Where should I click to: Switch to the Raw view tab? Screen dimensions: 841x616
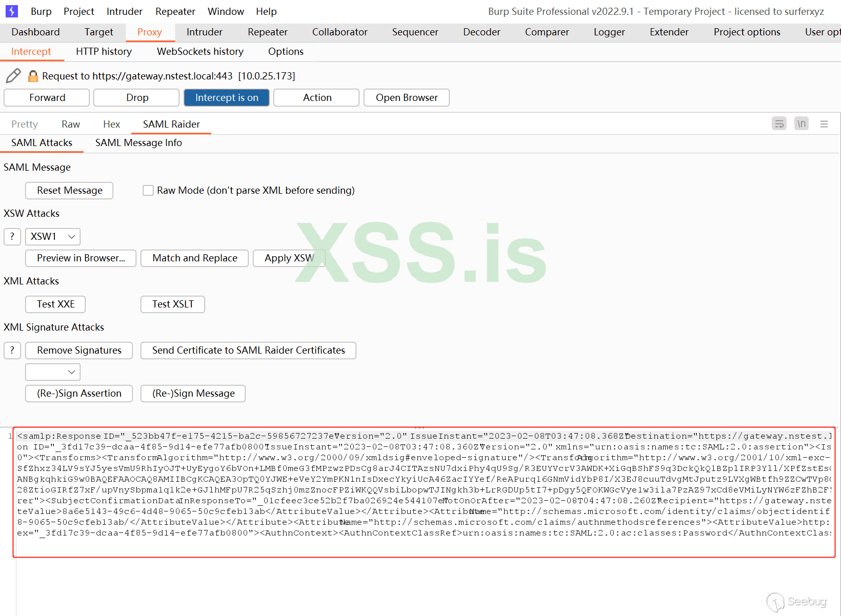[x=71, y=124]
